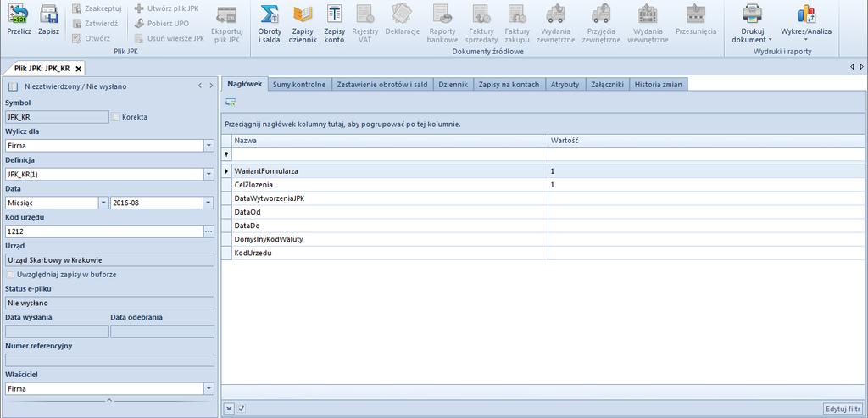Switch to the Atrybuty tab

tap(565, 85)
